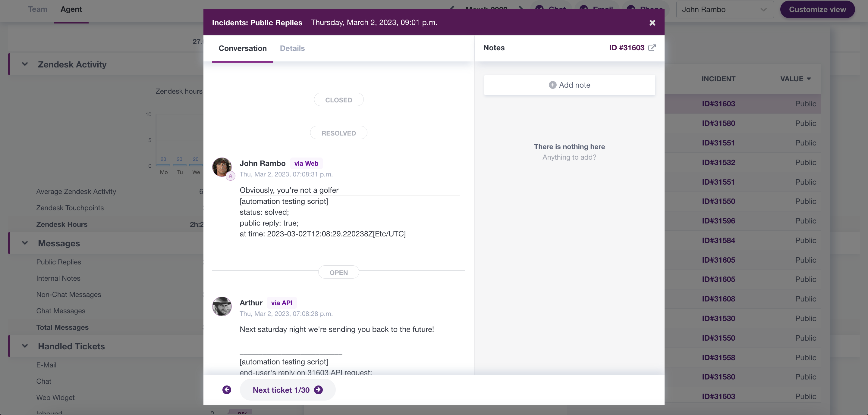Go to previous ticket with left arrow
The height and width of the screenshot is (415, 868).
pyautogui.click(x=227, y=390)
